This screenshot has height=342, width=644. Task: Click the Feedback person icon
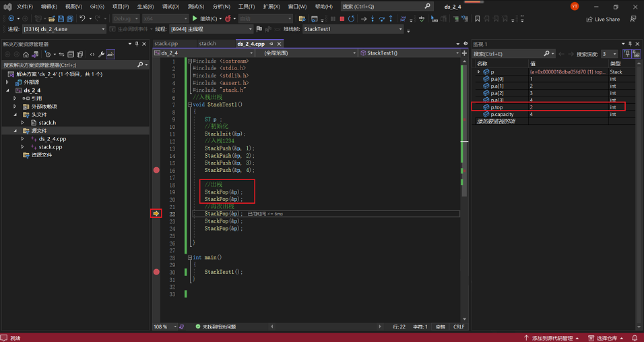[633, 19]
